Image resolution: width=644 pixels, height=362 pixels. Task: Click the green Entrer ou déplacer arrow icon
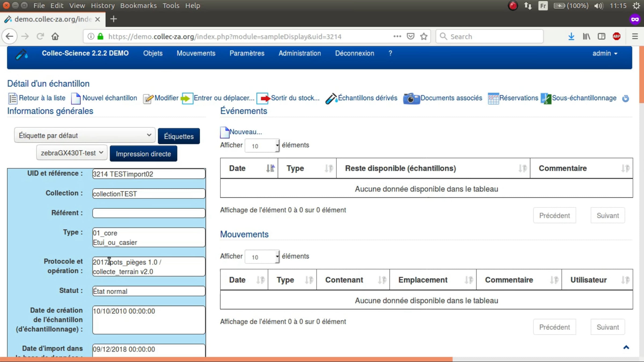pyautogui.click(x=187, y=98)
